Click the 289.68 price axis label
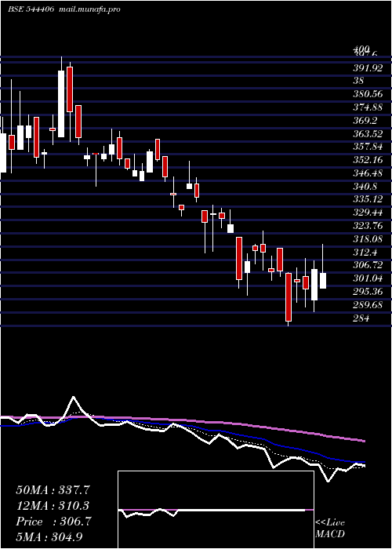Viewport: 392px width, 549px height. click(368, 305)
